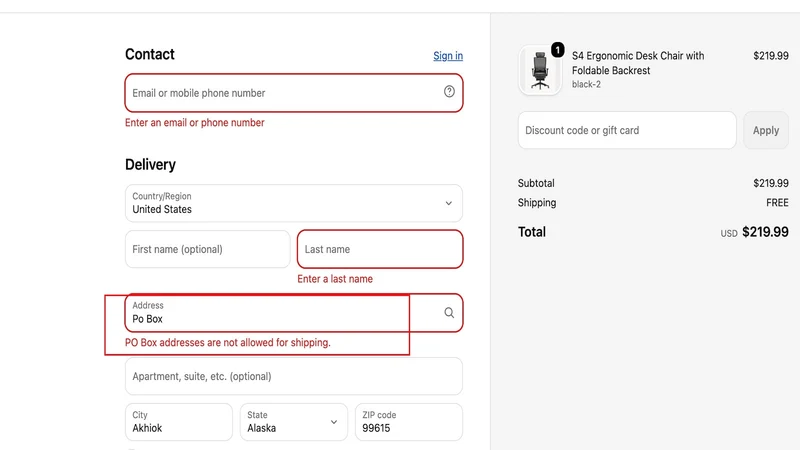Open the Country/Region dropdown showing United States
Viewport: 800px width, 450px height.
pyautogui.click(x=294, y=203)
